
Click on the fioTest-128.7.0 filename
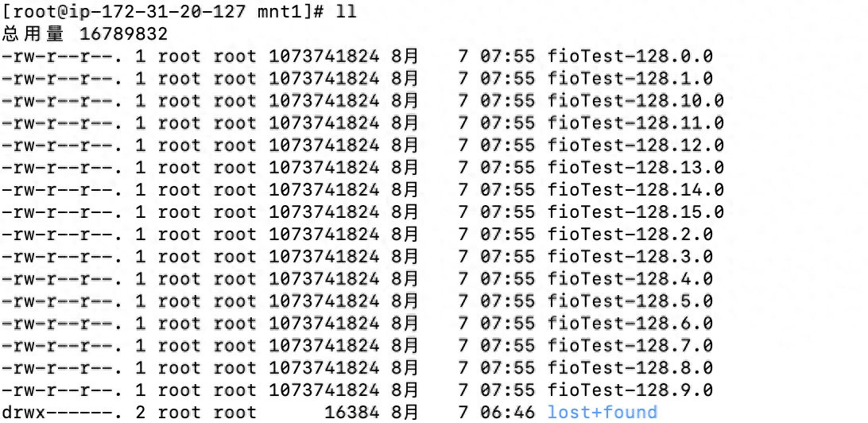[630, 346]
